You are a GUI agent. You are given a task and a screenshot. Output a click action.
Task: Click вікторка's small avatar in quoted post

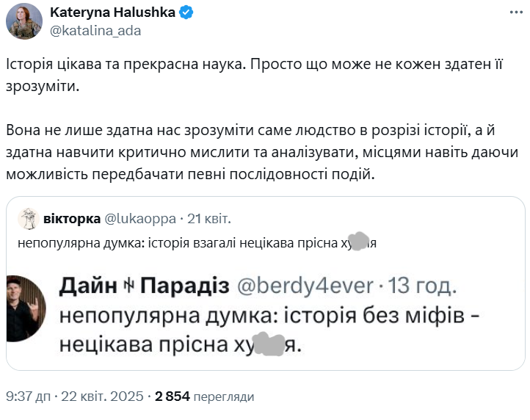click(x=28, y=219)
